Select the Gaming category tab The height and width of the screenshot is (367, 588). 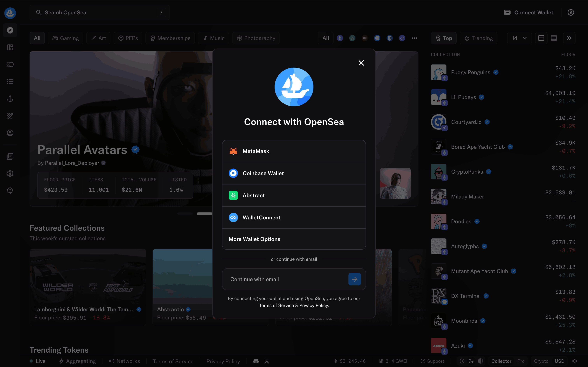[66, 38]
